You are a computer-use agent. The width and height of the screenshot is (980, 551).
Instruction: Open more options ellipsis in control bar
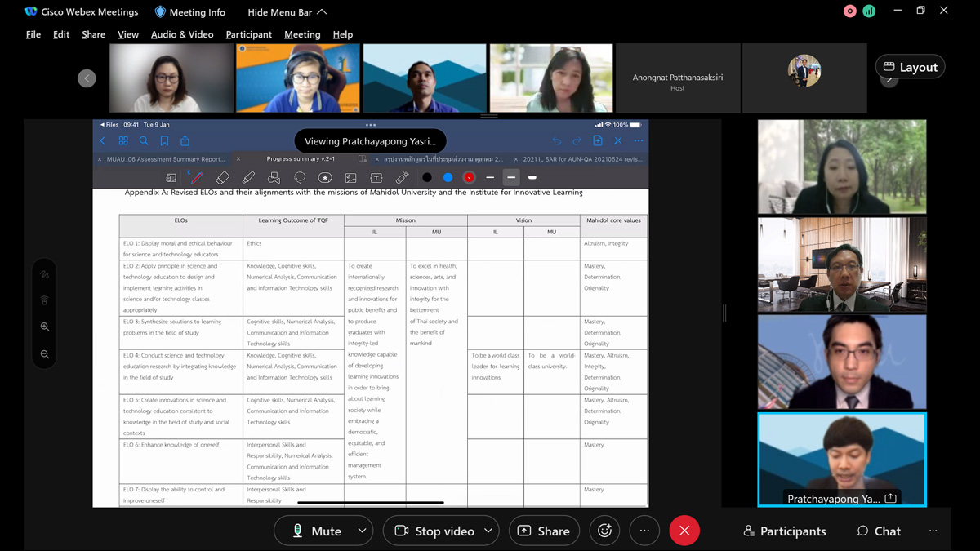point(644,531)
